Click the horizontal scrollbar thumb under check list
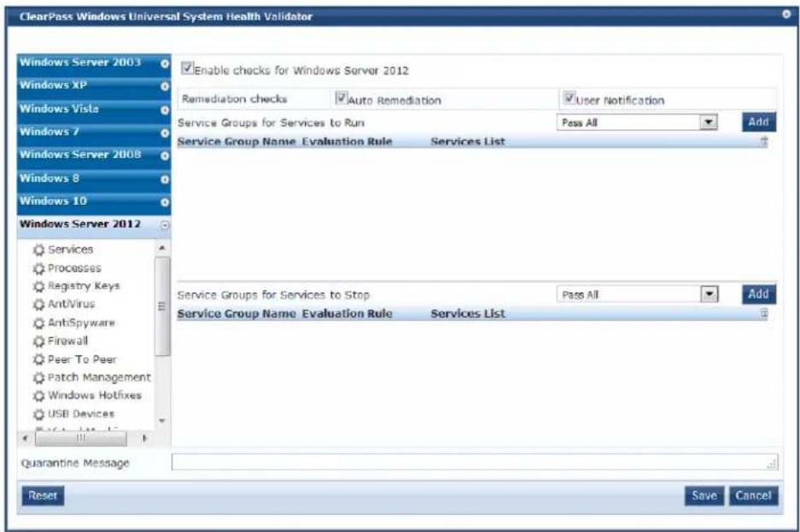800x532 pixels. click(80, 437)
